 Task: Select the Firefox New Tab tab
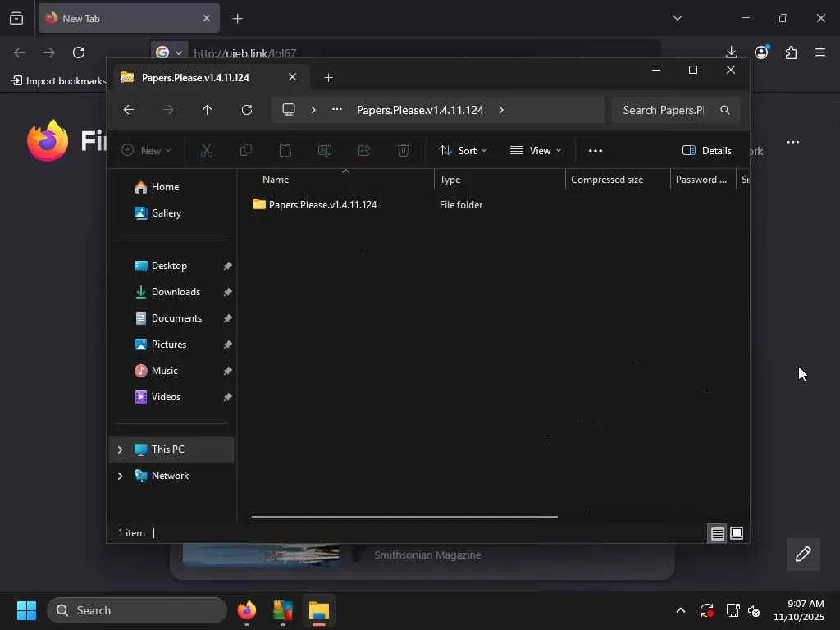129,18
